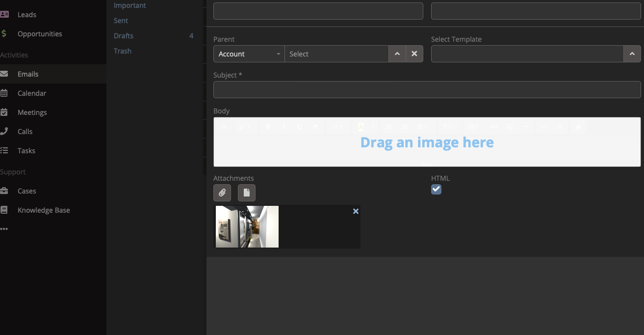This screenshot has width=644, height=335.
Task: Click the Parent record select arrow
Action: [x=397, y=54]
